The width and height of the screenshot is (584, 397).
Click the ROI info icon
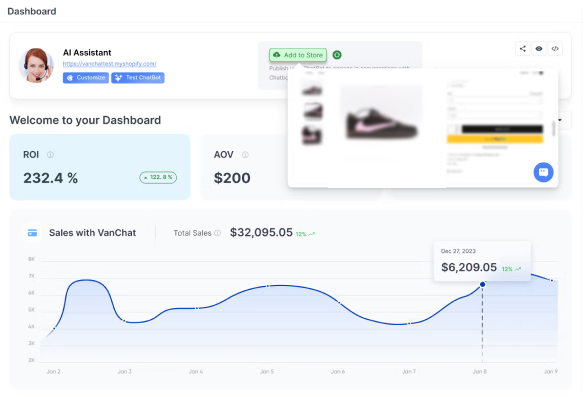click(x=50, y=155)
